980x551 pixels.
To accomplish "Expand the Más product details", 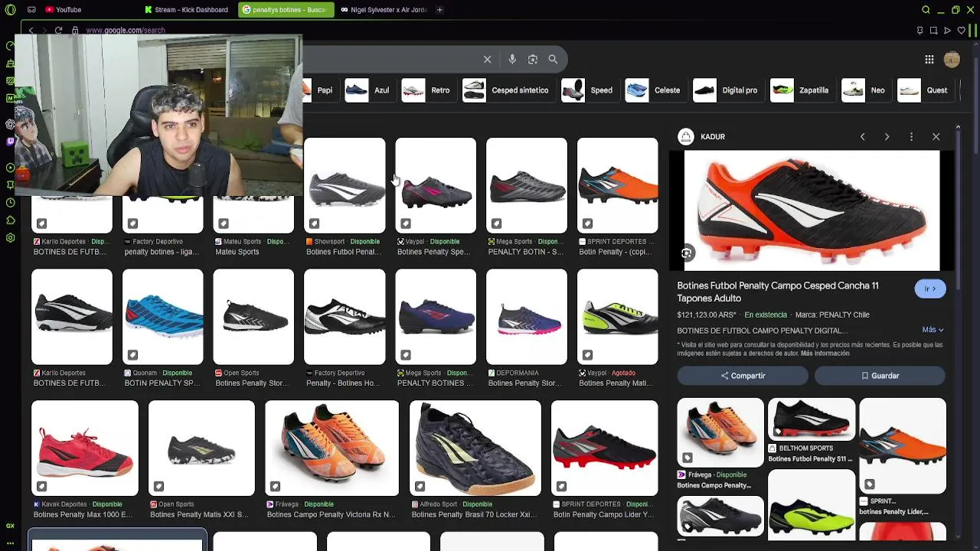I will (933, 330).
